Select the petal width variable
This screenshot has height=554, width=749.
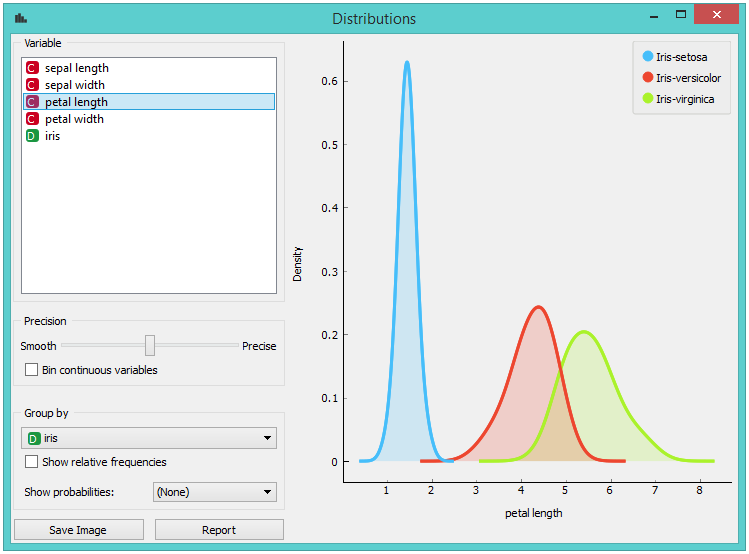pos(74,119)
